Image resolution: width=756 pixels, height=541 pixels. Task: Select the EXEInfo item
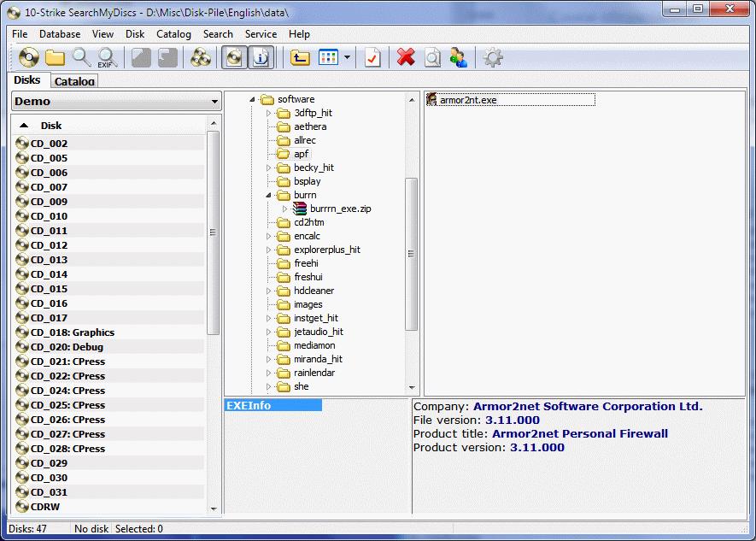273,405
